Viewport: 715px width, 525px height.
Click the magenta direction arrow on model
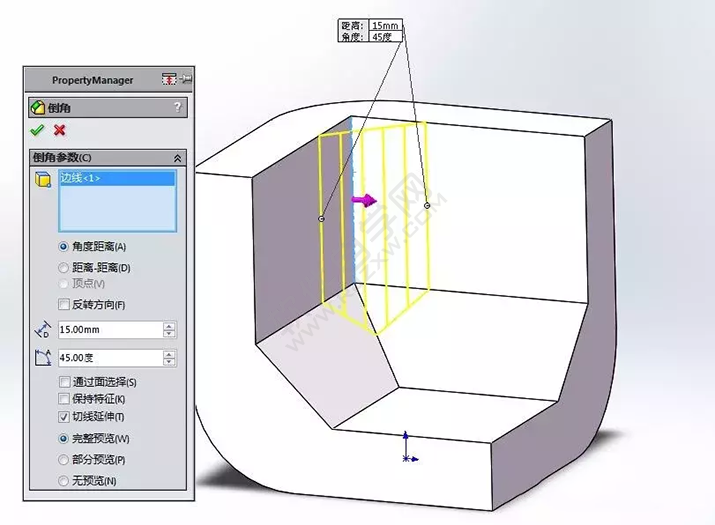pos(364,200)
